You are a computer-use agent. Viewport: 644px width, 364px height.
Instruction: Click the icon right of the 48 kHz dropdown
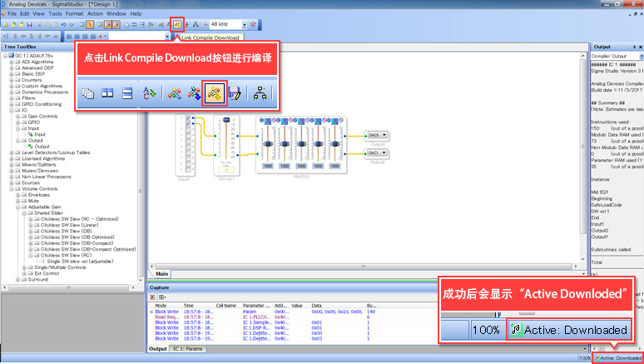(x=253, y=24)
